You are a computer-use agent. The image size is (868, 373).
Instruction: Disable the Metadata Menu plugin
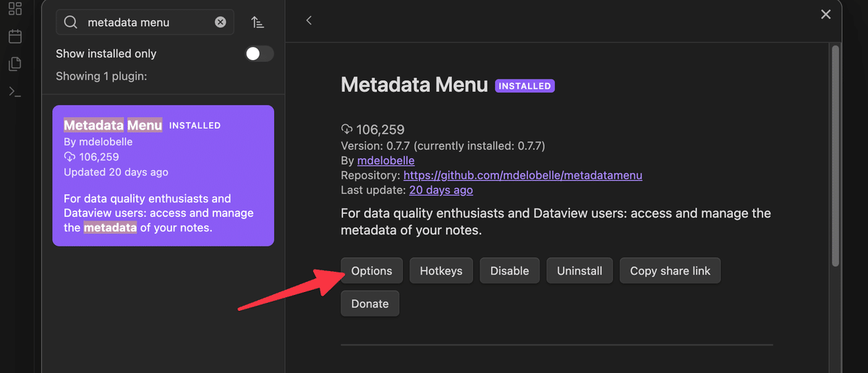(510, 271)
